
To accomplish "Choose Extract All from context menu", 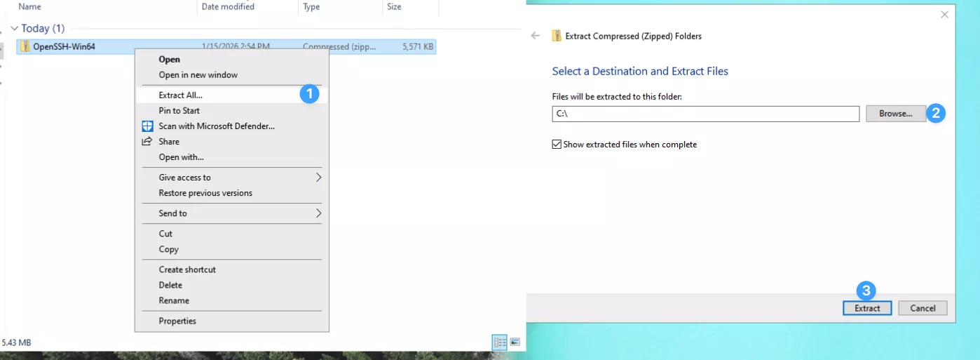I will [x=181, y=95].
